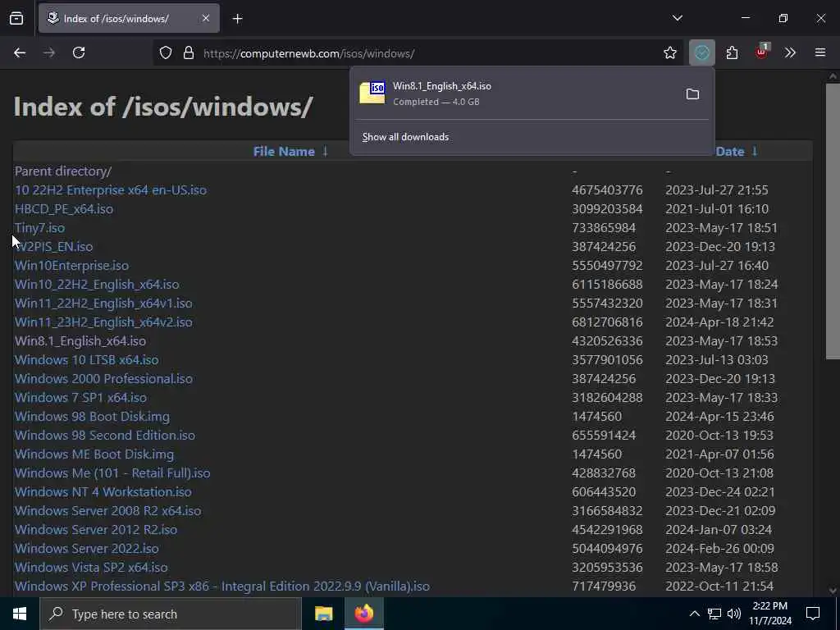Toggle the downloads panel button

pyautogui.click(x=702, y=52)
